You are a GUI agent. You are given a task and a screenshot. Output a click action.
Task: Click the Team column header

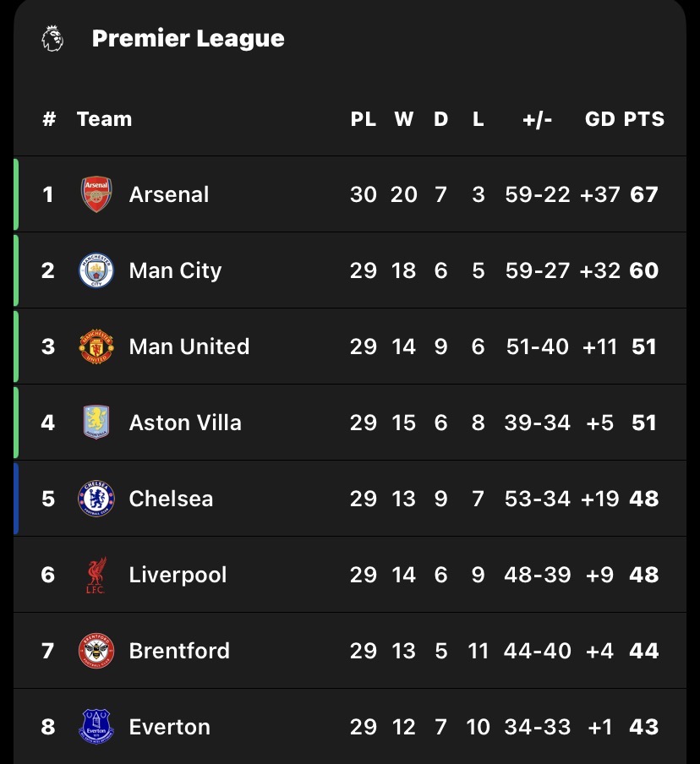104,119
